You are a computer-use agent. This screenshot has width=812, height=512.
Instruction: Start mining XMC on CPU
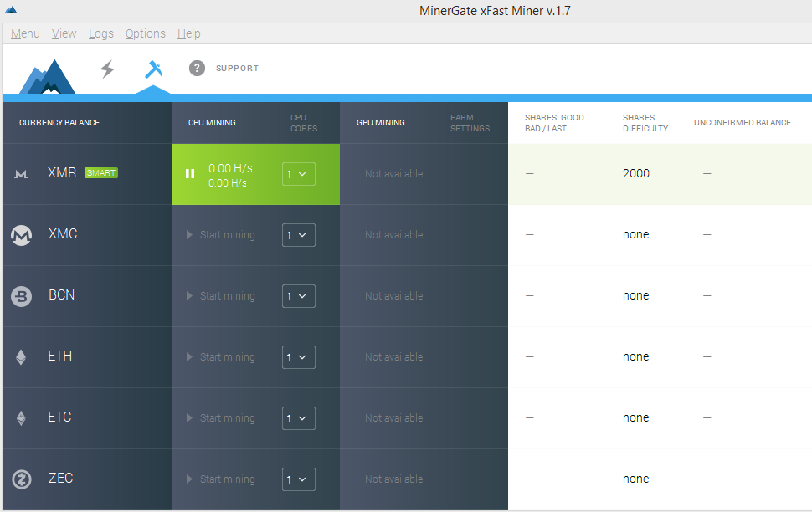[221, 235]
